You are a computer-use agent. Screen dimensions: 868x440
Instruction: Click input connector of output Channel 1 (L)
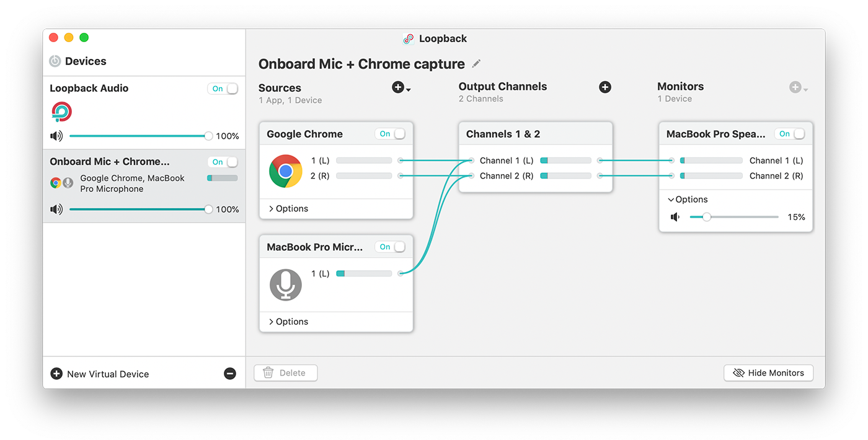click(472, 161)
